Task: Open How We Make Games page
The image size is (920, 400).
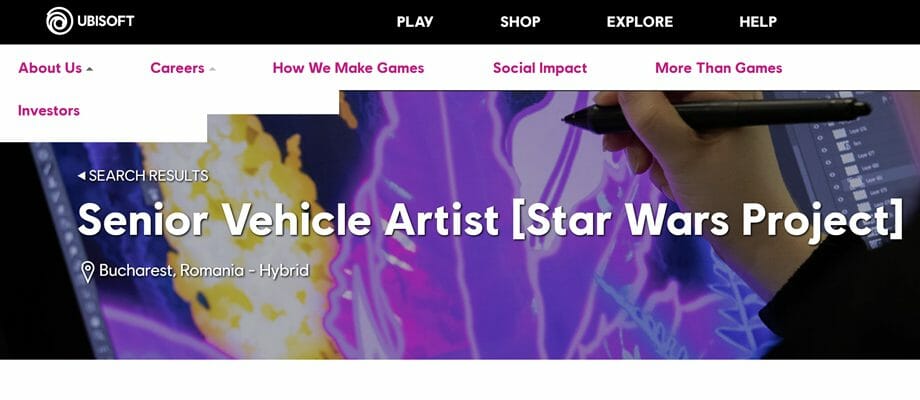Action: pyautogui.click(x=349, y=68)
